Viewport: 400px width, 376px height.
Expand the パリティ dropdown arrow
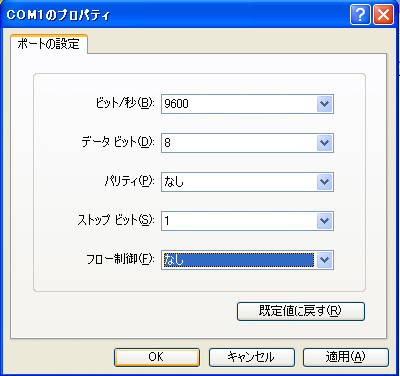(x=324, y=182)
